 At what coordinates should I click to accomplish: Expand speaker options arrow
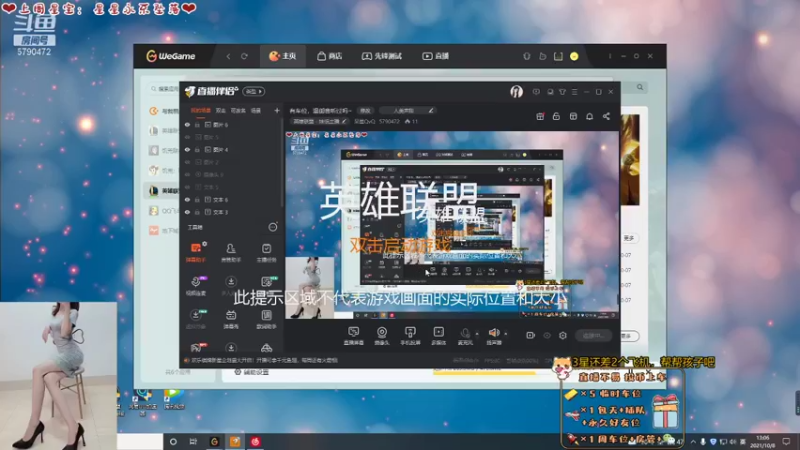(506, 334)
